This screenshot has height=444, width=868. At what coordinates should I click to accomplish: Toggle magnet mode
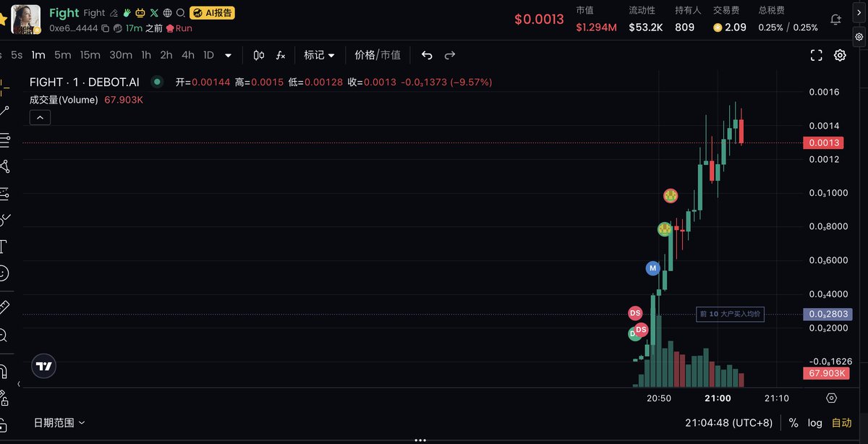click(4, 371)
